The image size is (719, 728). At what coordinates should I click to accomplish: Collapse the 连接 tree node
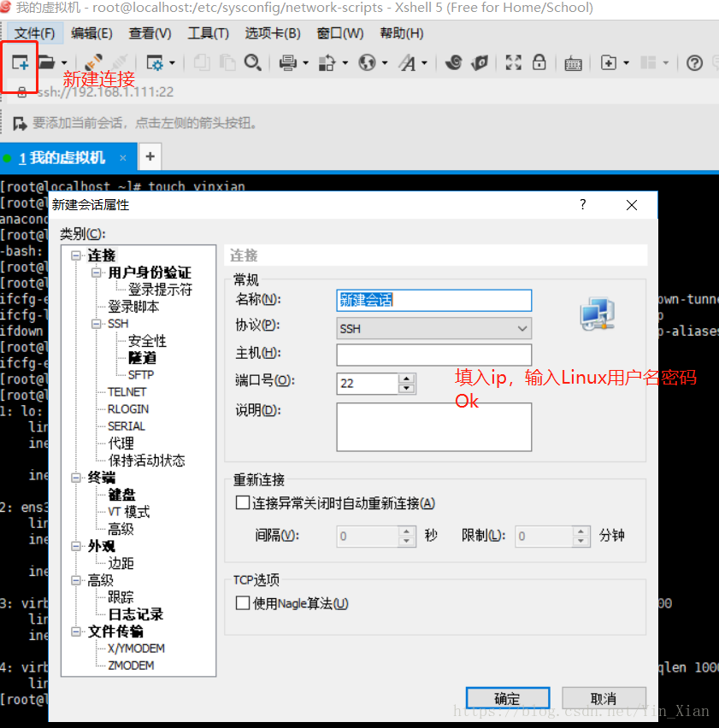point(76,255)
